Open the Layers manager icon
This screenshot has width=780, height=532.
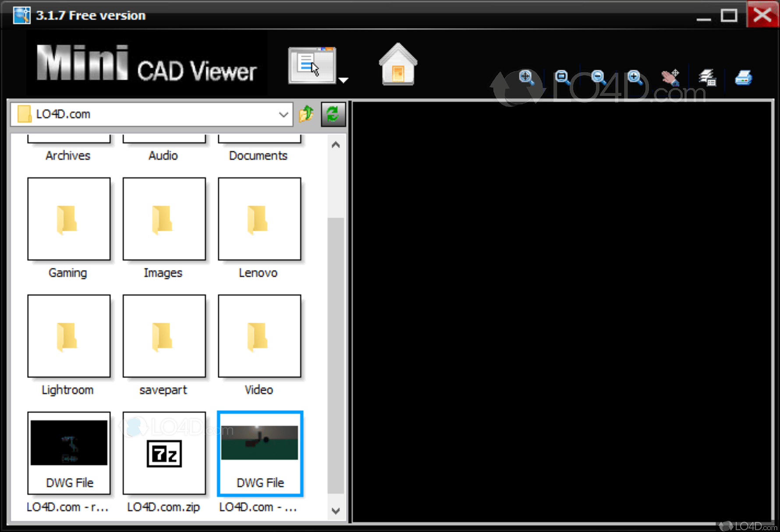coord(707,78)
